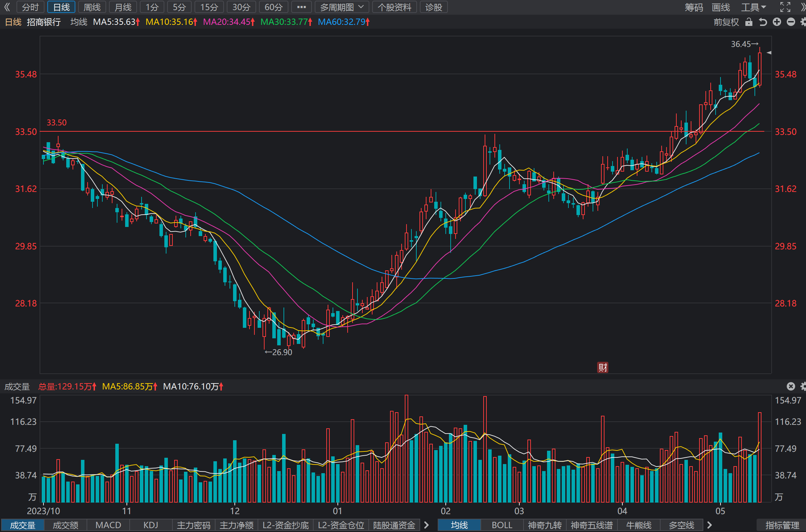Click MA5:35.63 moving average label

pos(117,22)
